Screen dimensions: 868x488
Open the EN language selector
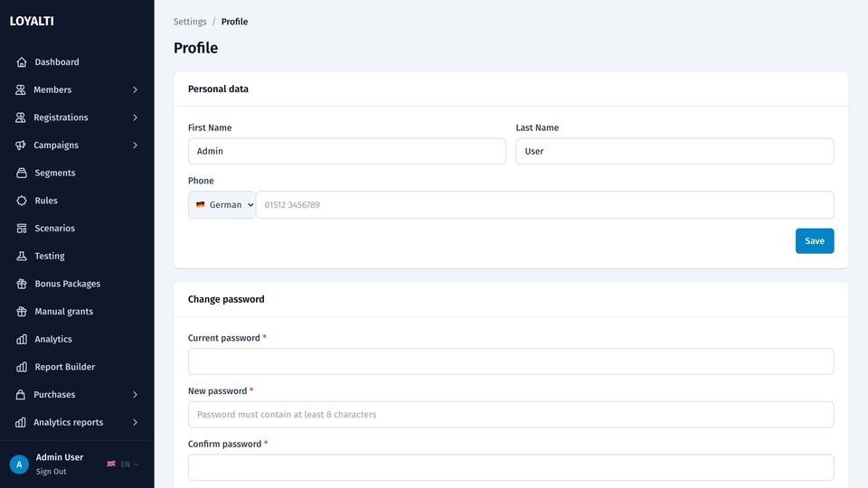point(123,465)
